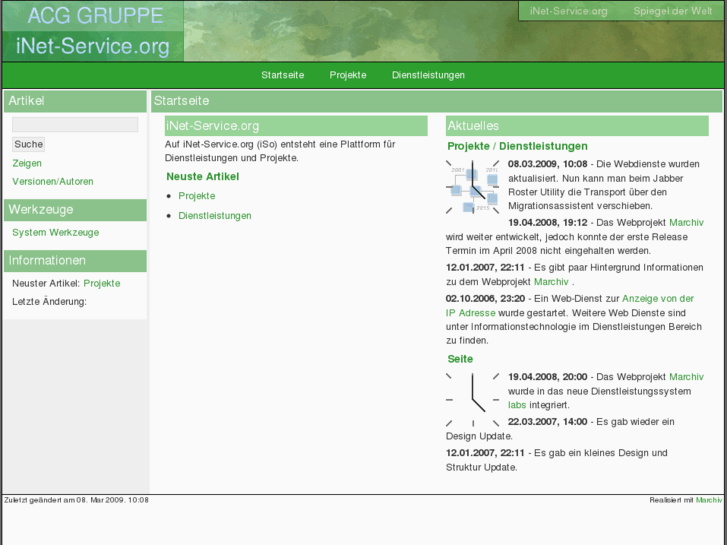Click the iNet-Service.org banner title

(93, 46)
